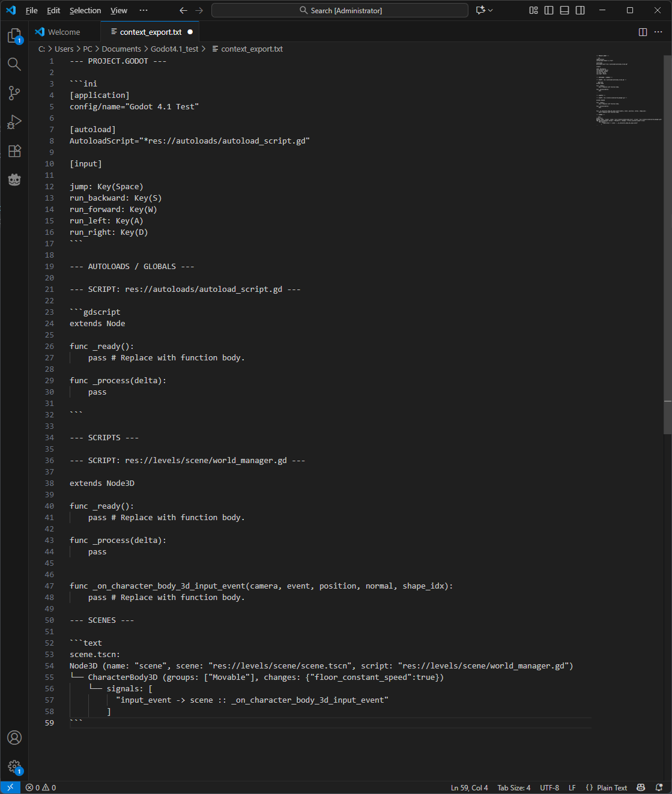Switch to the Welcome tab
The image size is (672, 794).
pos(64,32)
